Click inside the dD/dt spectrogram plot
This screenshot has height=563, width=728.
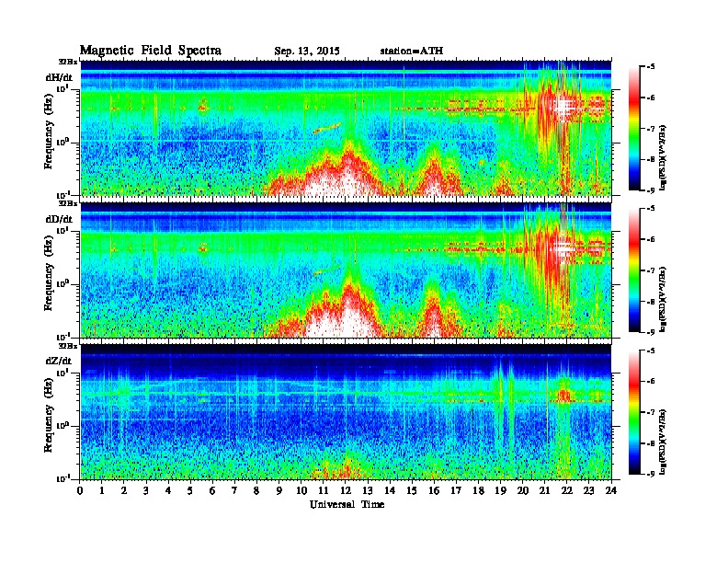pyautogui.click(x=346, y=270)
